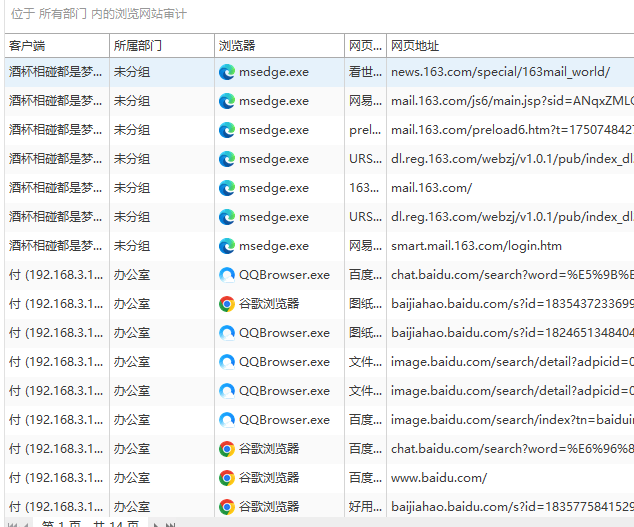
Task: Sort by 客户端 column header
Action: point(57,46)
